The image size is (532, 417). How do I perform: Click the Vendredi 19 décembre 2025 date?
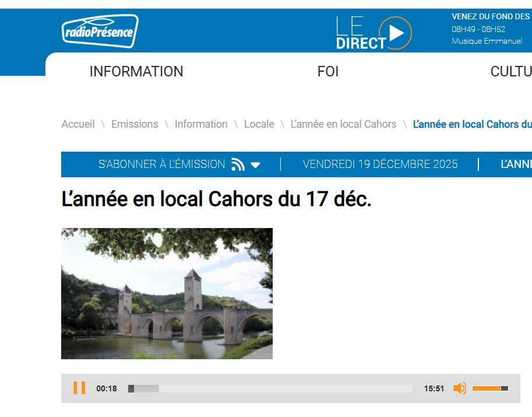380,164
